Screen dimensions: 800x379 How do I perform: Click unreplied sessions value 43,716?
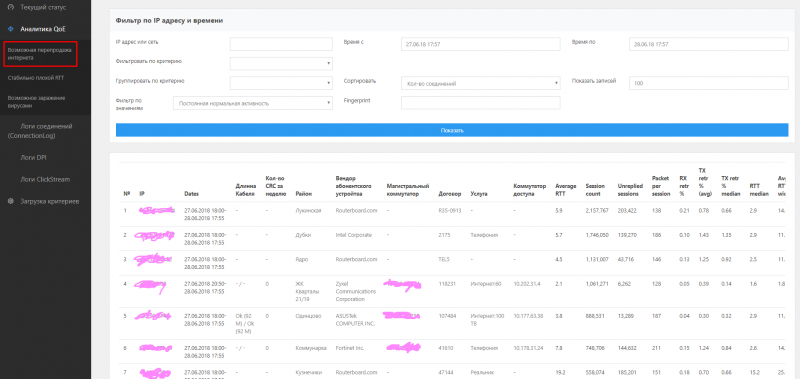[626, 259]
